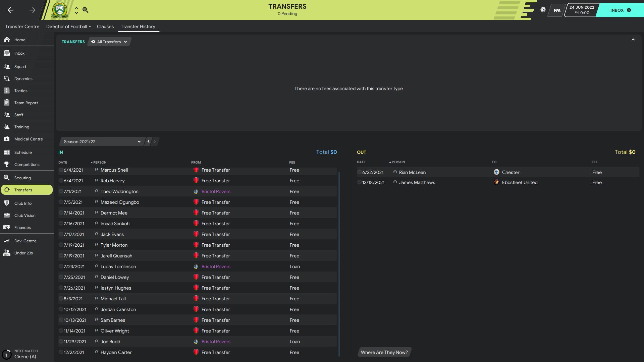Click the Tactics sidebar icon

[x=7, y=90]
